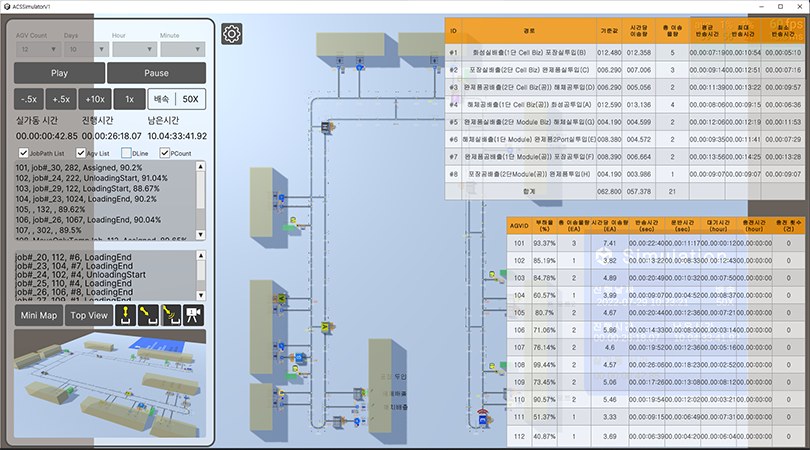Viewport: 810px width, 450px height.
Task: Click the Mini Map button
Action: click(x=39, y=316)
